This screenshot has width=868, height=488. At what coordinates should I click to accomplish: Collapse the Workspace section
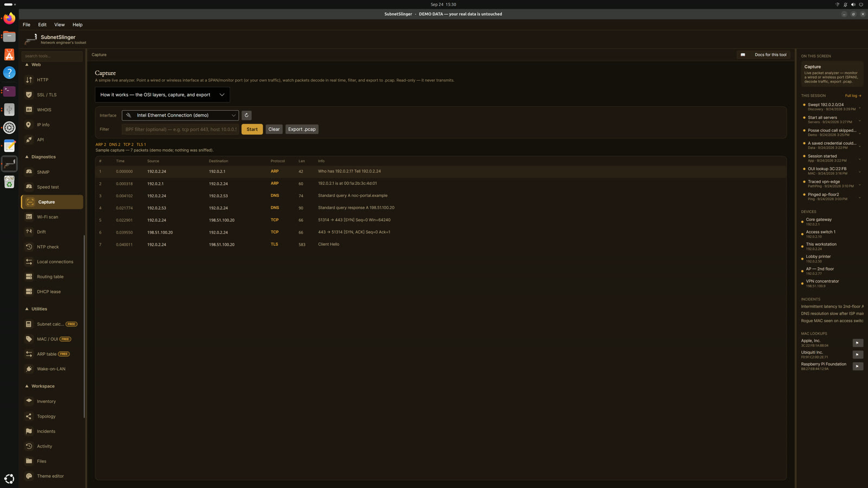click(40, 386)
